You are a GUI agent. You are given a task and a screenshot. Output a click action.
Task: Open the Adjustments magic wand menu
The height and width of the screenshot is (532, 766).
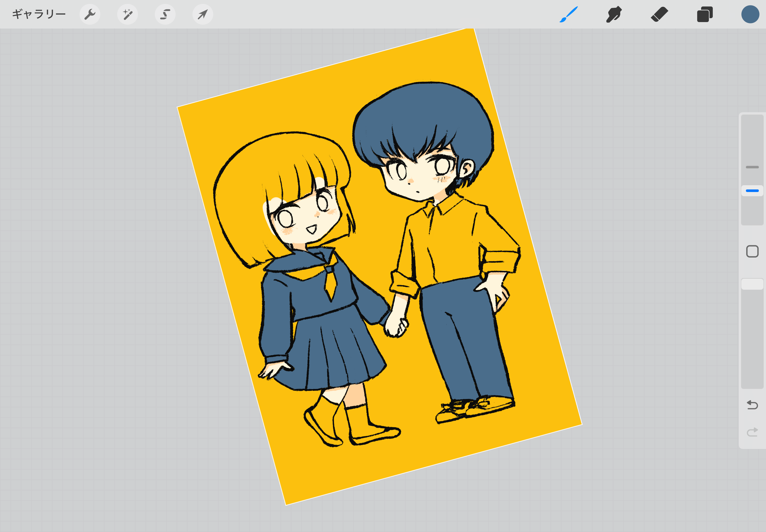point(127,14)
